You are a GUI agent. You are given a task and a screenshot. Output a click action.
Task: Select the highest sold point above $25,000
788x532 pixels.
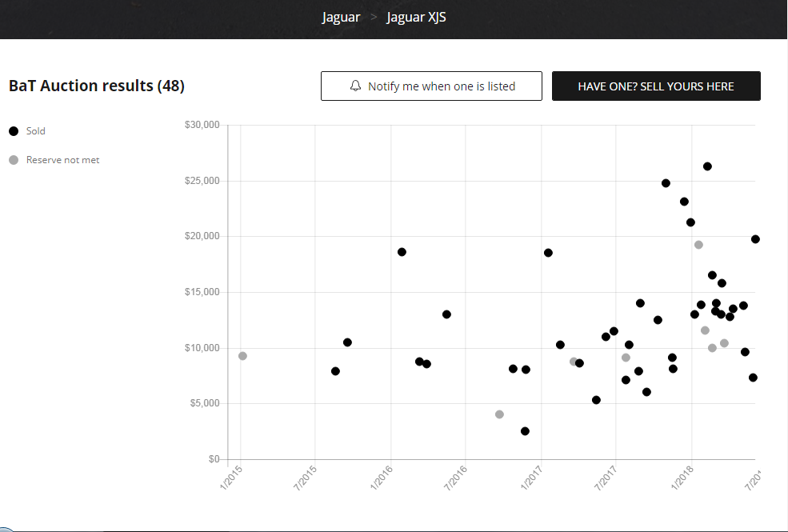pyautogui.click(x=707, y=166)
